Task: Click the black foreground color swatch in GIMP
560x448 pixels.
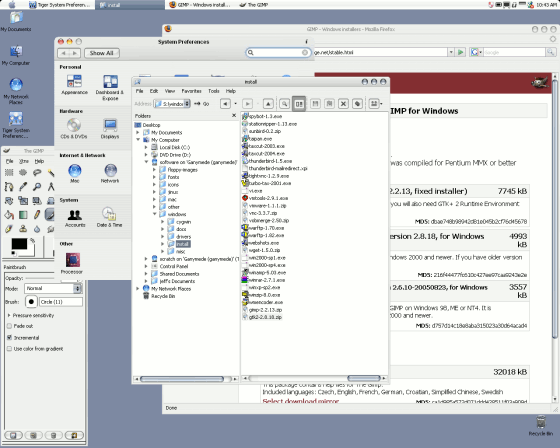Action: coord(19,244)
